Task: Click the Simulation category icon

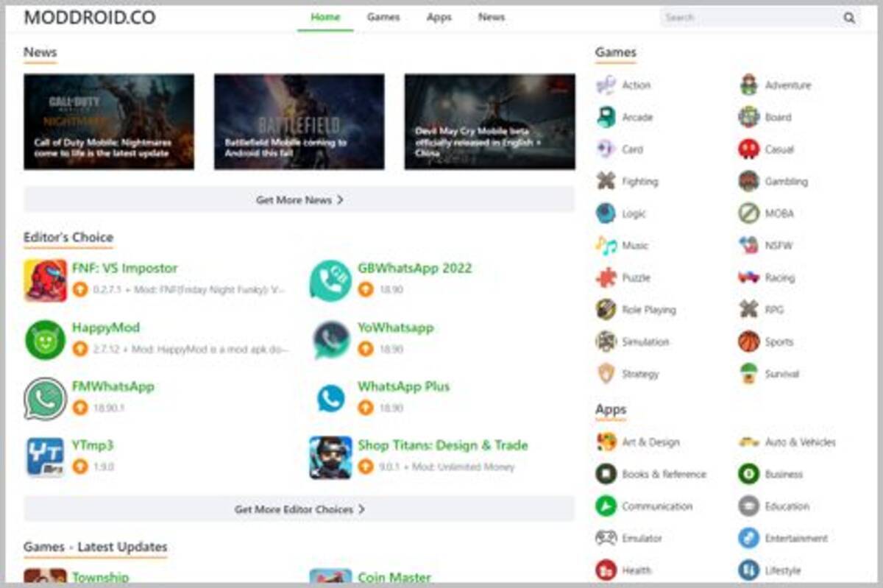Action: [606, 341]
